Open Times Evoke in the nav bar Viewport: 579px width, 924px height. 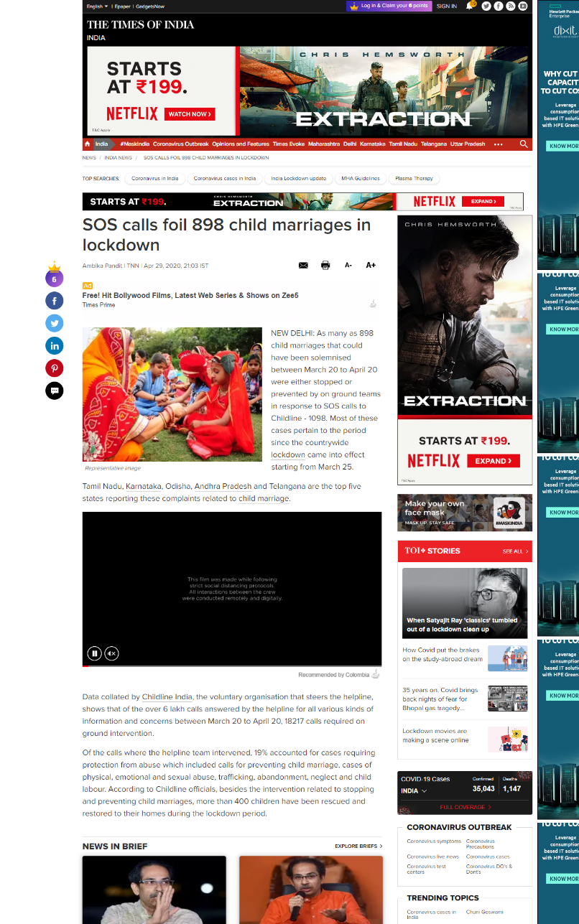[x=289, y=144]
